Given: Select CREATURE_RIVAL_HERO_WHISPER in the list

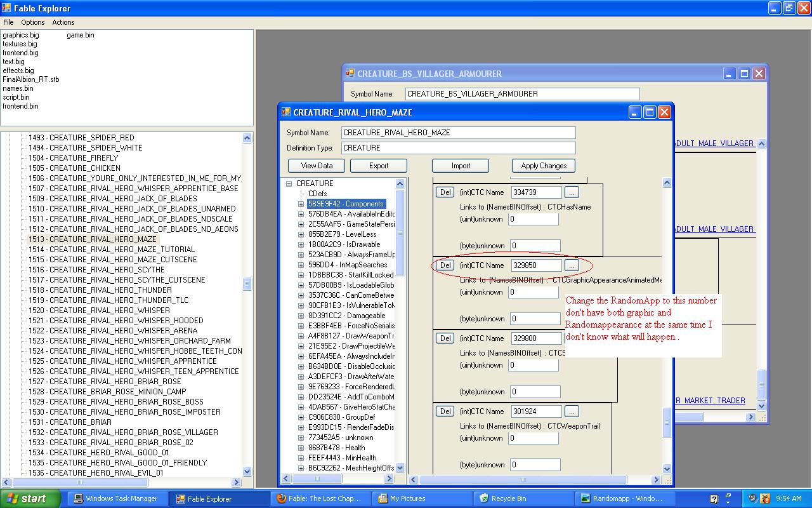Looking at the screenshot, I should [100, 311].
